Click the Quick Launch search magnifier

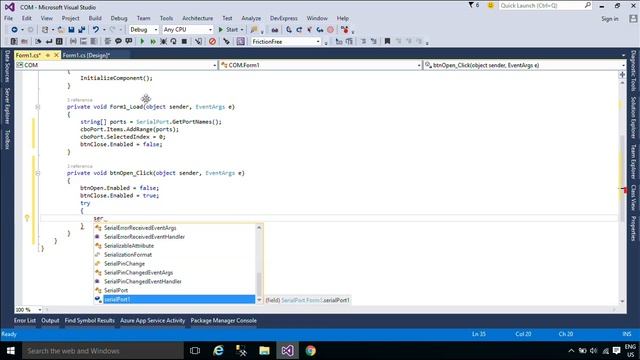coord(587,5)
